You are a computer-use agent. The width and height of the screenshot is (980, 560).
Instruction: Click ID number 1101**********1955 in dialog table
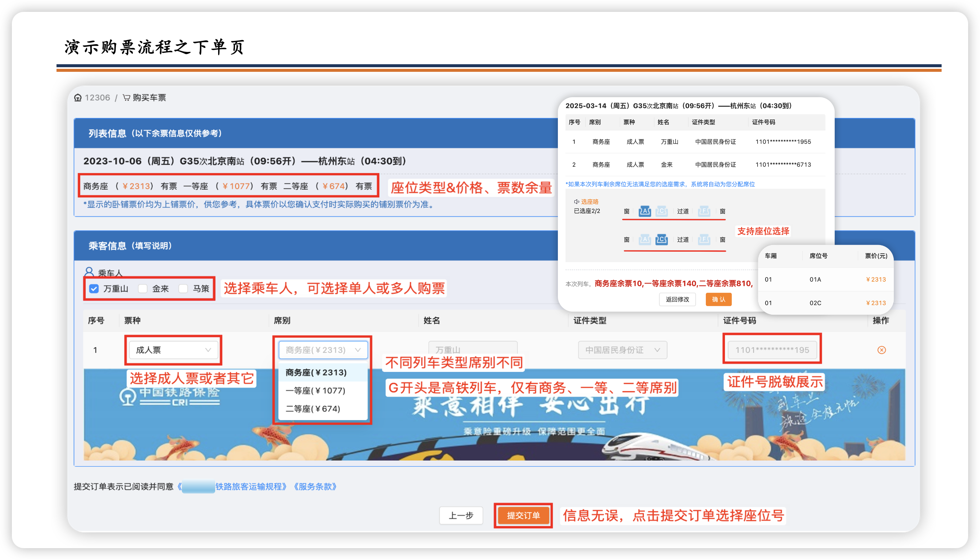(783, 142)
